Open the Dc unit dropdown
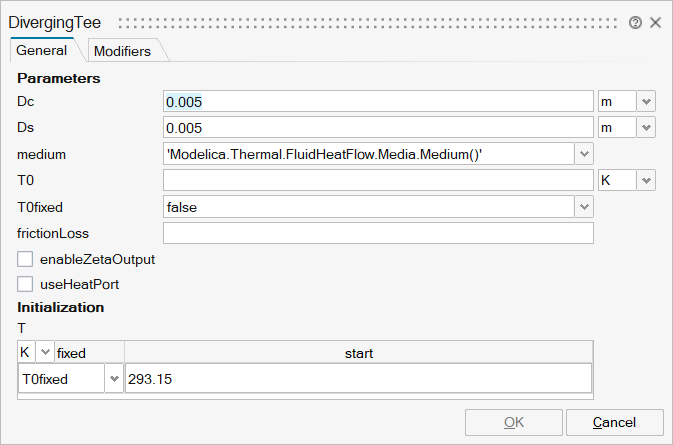The width and height of the screenshot is (673, 445). (646, 102)
